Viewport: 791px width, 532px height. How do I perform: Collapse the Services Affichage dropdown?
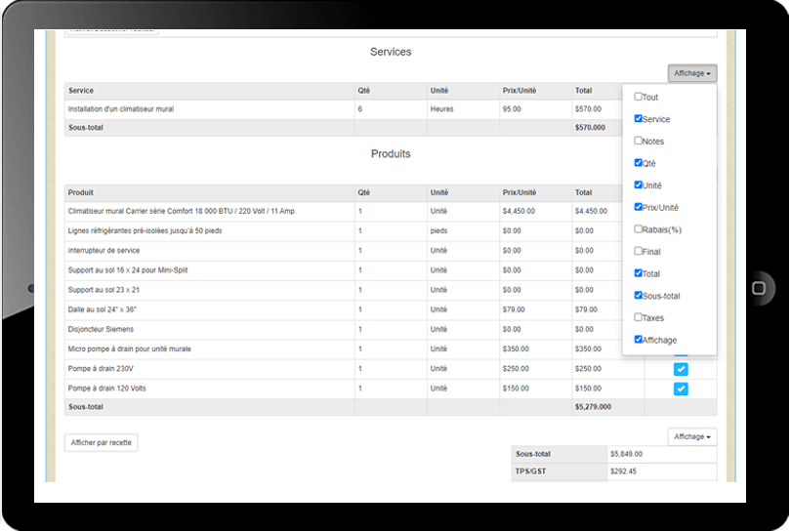(x=692, y=73)
